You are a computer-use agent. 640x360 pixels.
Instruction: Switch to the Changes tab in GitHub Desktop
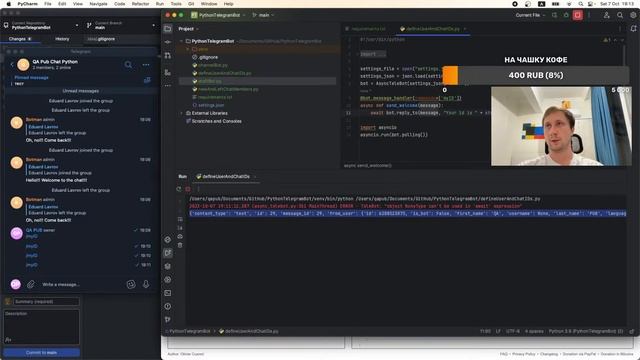(20, 39)
